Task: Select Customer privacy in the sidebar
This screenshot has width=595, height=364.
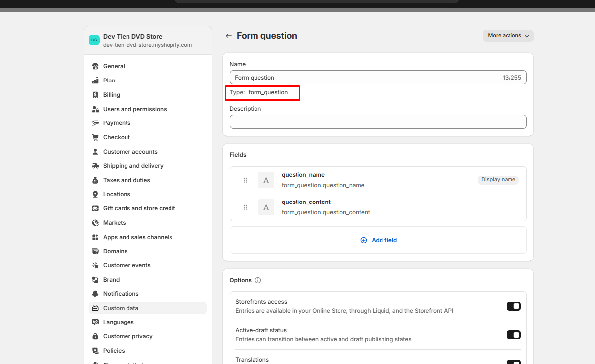Action: 127,336
